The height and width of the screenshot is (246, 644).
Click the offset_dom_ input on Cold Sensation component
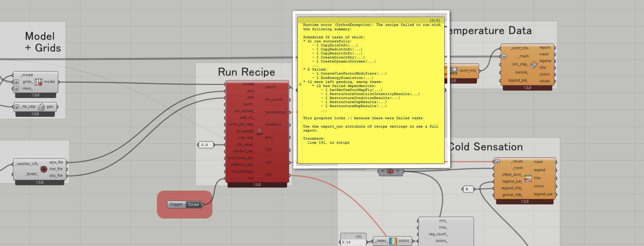point(512,175)
